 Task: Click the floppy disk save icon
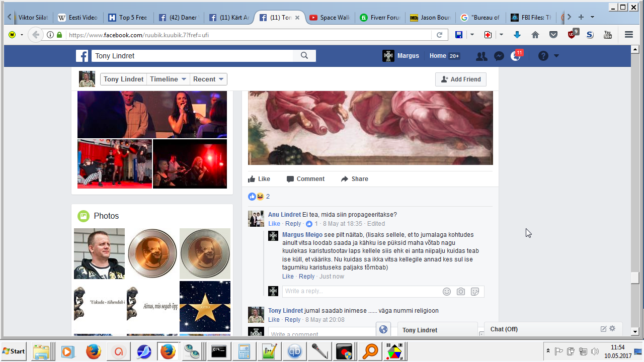pos(459,35)
